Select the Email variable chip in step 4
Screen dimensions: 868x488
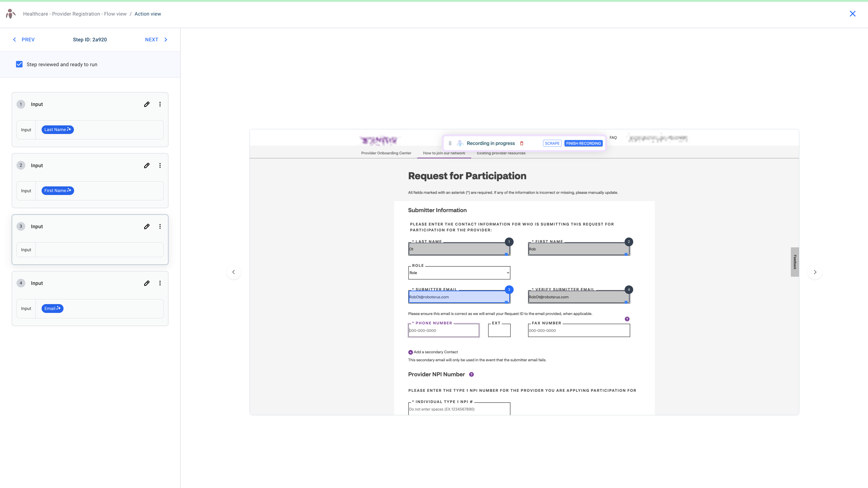click(52, 308)
